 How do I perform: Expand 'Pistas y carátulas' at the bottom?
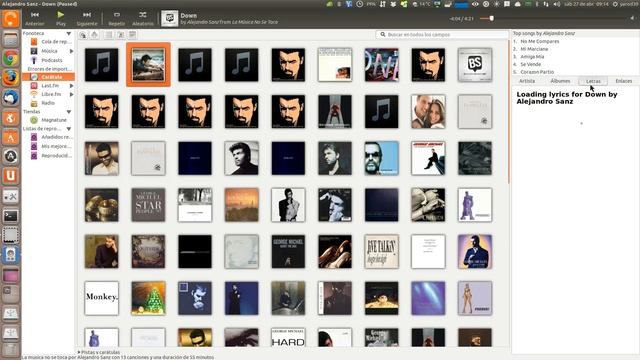(99, 352)
